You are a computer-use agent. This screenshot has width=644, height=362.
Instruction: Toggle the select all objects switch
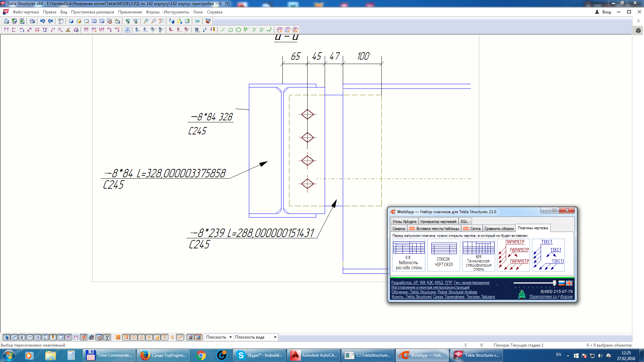[6, 337]
